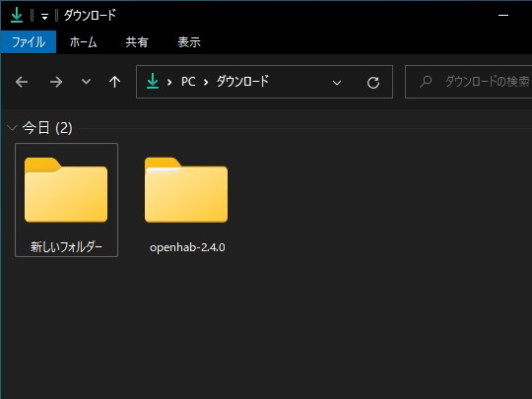Refresh the Downloads folder
532x399 pixels.
373,83
